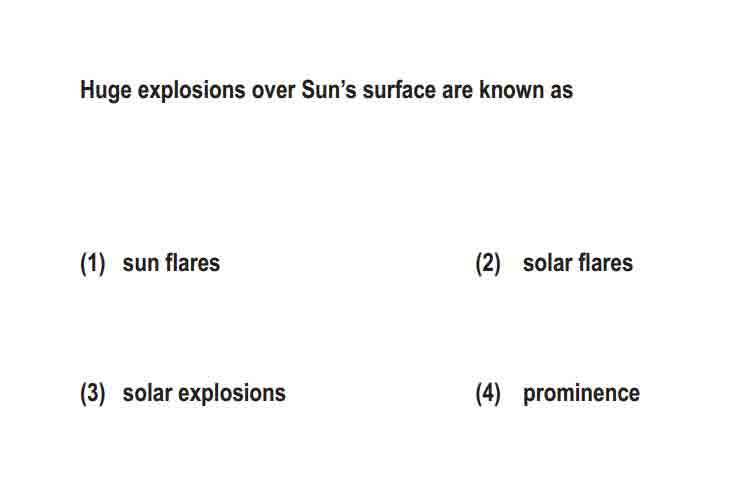Click the (3) option number
This screenshot has width=750, height=500.
(x=93, y=394)
